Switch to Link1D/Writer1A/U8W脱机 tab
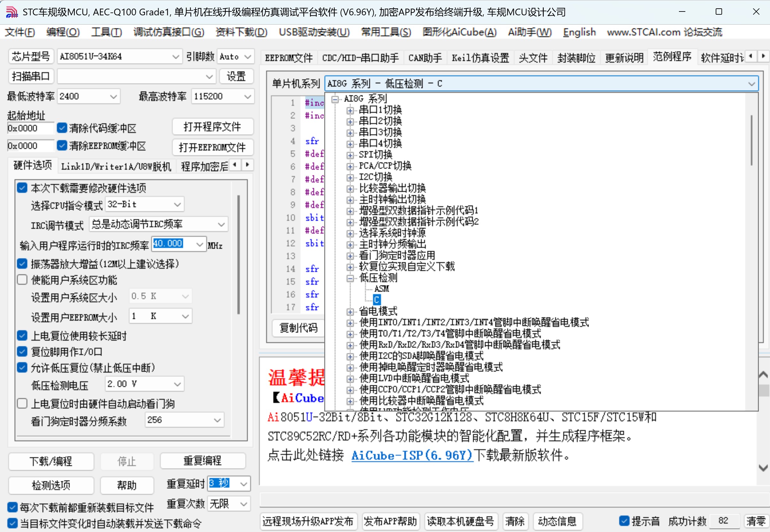 [116, 166]
